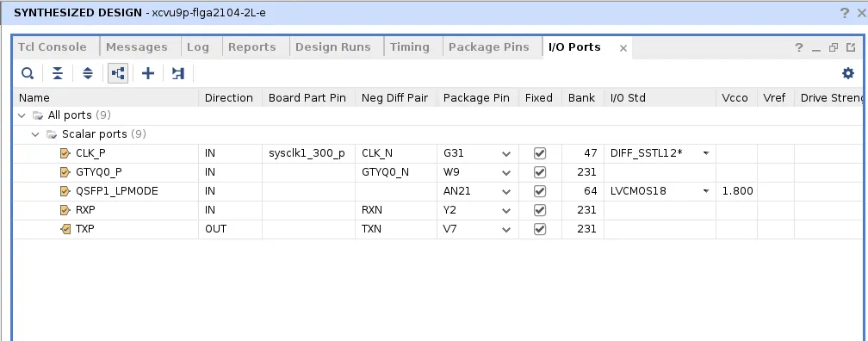Collapse the Scalar ports tree group

(35, 134)
